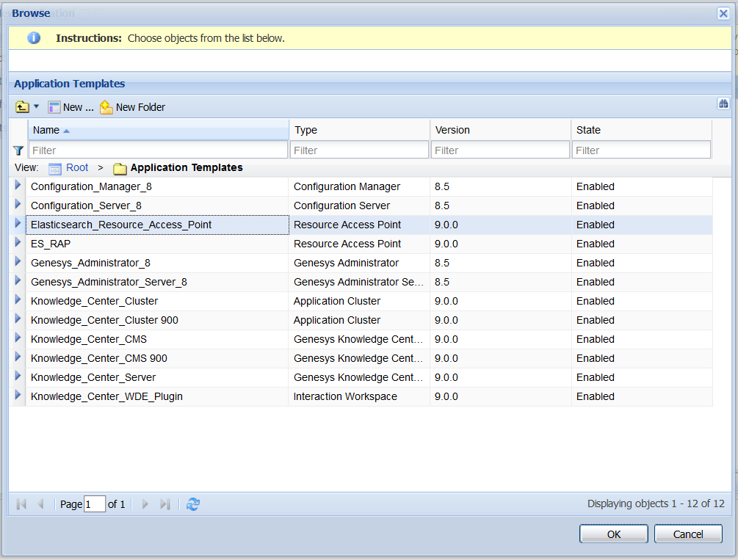Click the New application template icon
738x560 pixels.
(x=54, y=107)
